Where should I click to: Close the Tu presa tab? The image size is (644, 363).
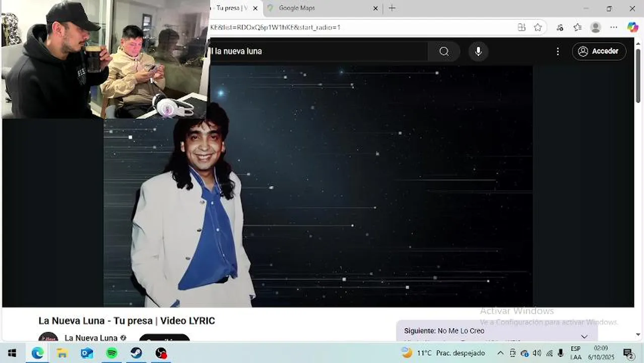255,8
